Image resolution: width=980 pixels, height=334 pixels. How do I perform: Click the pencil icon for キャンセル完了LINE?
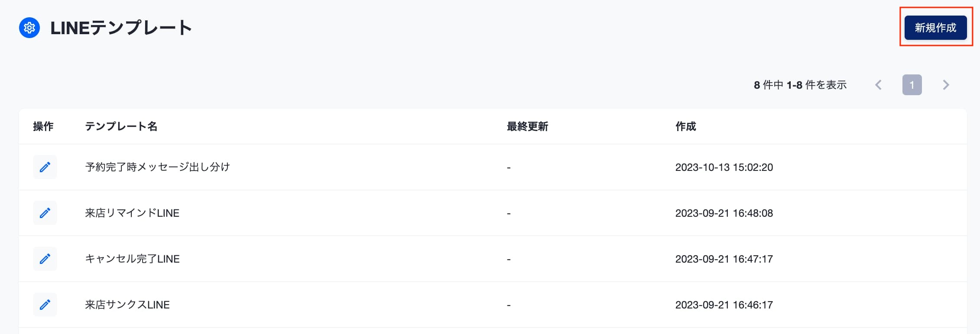[45, 259]
